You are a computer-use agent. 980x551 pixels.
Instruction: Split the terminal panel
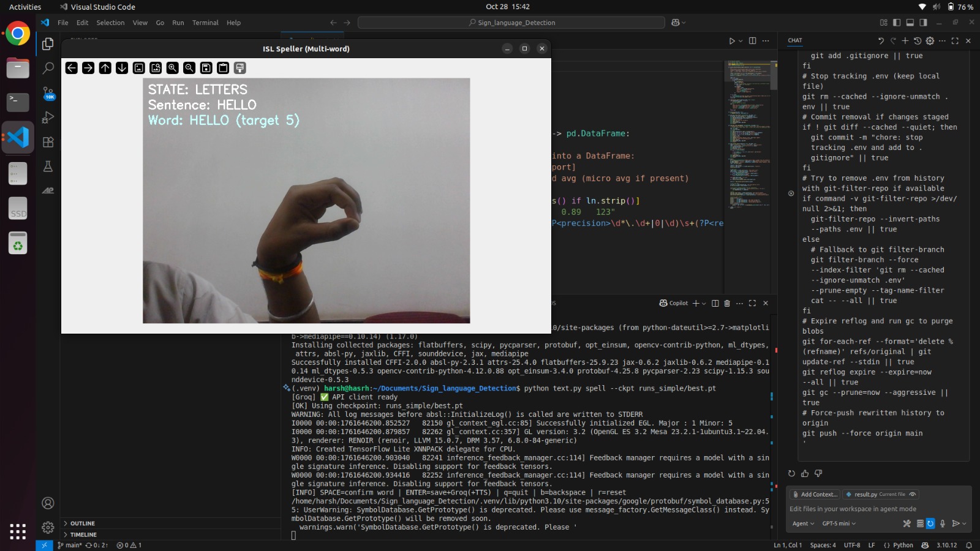(715, 303)
